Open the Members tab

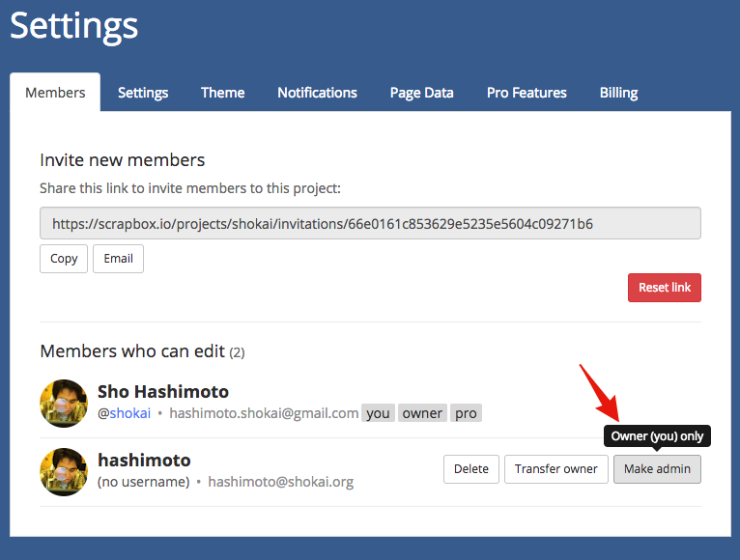55,93
